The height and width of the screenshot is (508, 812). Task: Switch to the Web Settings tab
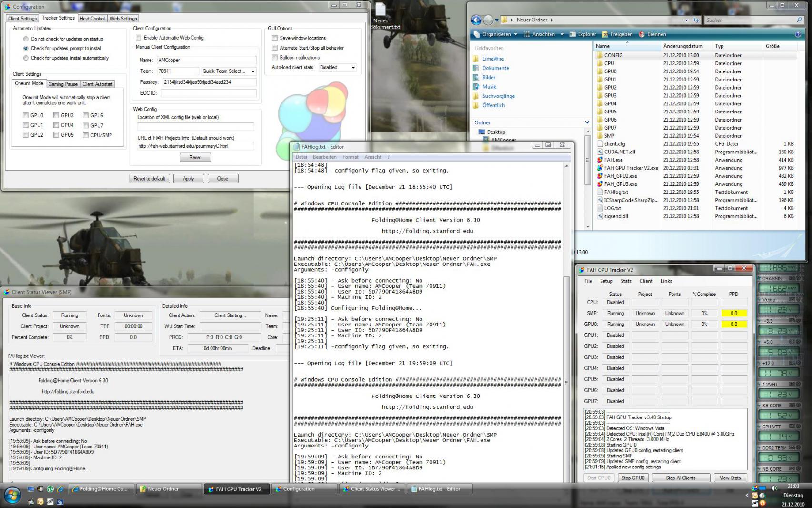(123, 19)
